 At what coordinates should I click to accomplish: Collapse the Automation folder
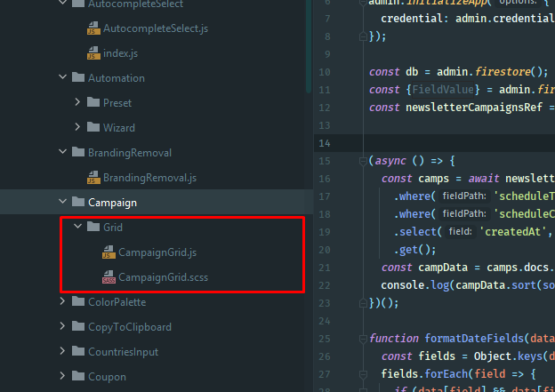click(x=62, y=78)
